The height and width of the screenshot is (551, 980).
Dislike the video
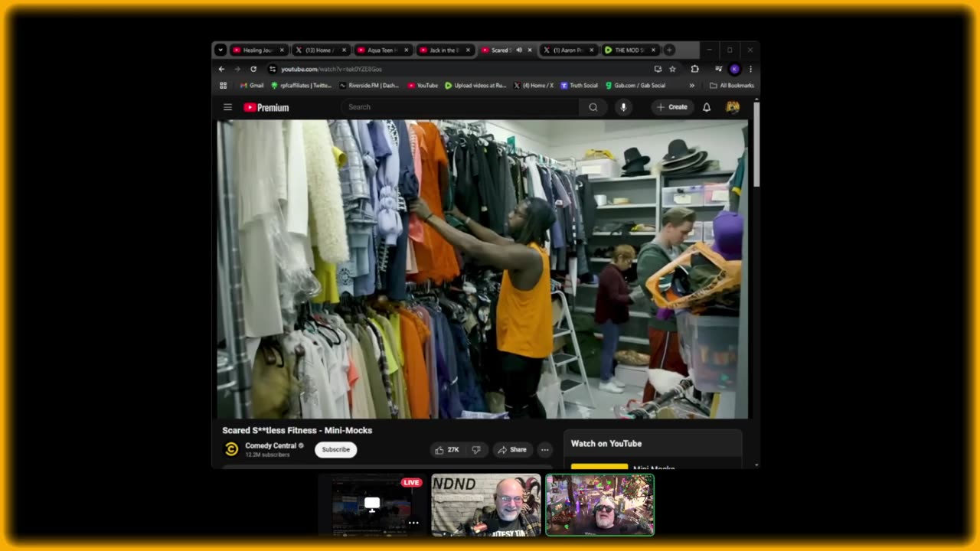click(x=475, y=450)
